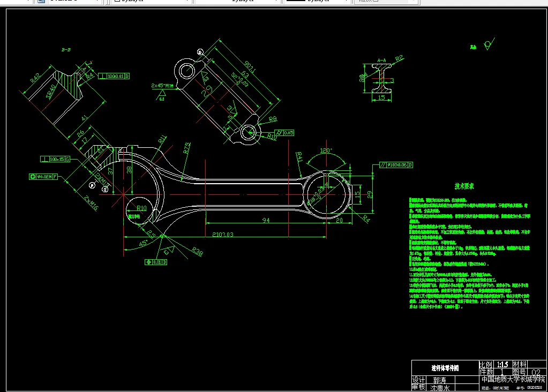Select the 17 dimension text
This screenshot has height=392, width=548.
[85, 140]
